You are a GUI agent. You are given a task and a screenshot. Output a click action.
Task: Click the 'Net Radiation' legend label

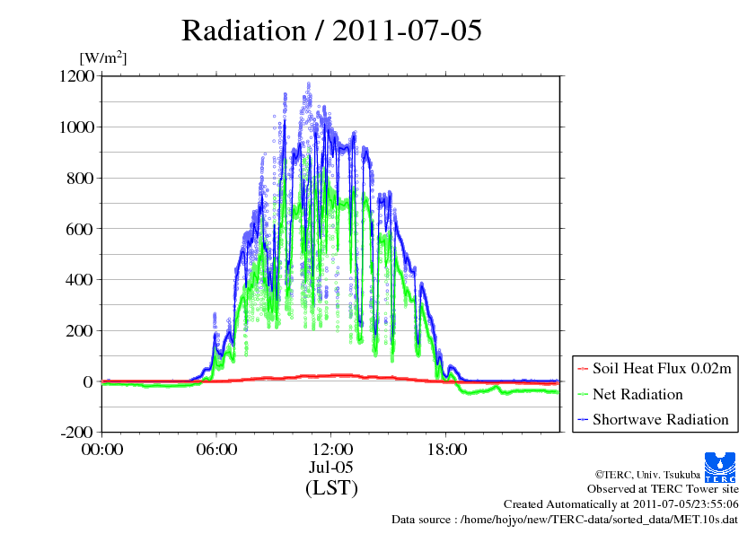(x=637, y=394)
